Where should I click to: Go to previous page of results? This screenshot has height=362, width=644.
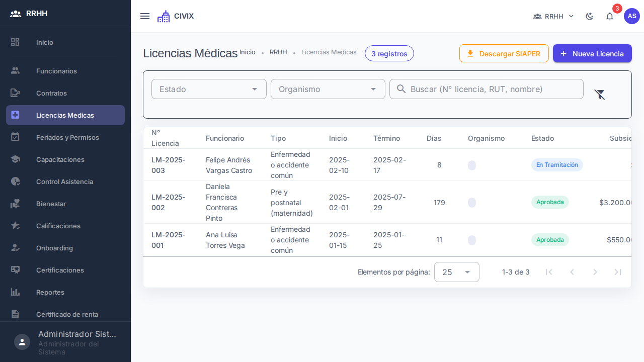point(572,272)
